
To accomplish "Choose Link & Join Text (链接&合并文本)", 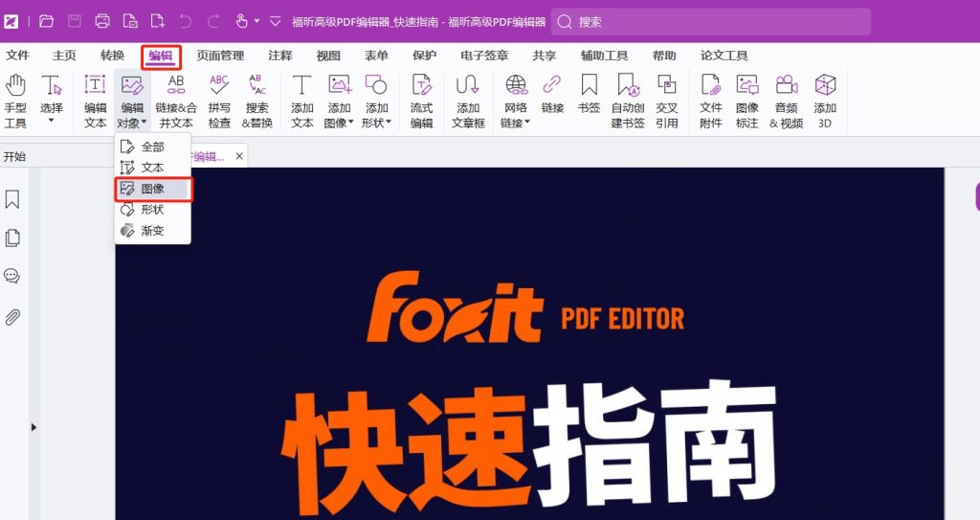I will 176,101.
